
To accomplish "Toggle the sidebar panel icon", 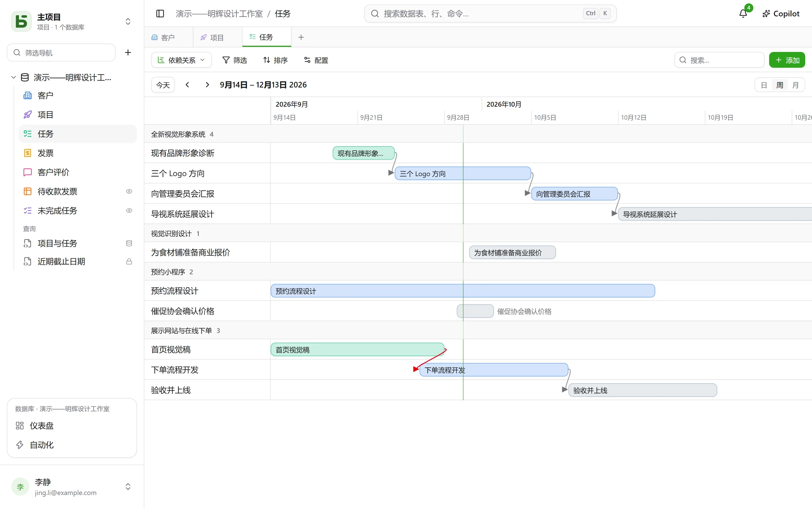I will tap(160, 14).
